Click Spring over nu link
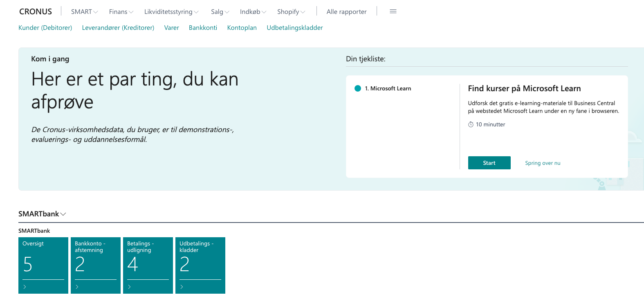The height and width of the screenshot is (308, 644). click(x=543, y=163)
